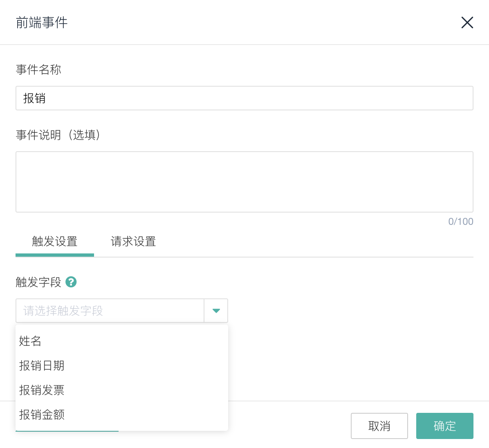Choose 报销日期 in the dropdown list
The width and height of the screenshot is (489, 448).
[42, 365]
